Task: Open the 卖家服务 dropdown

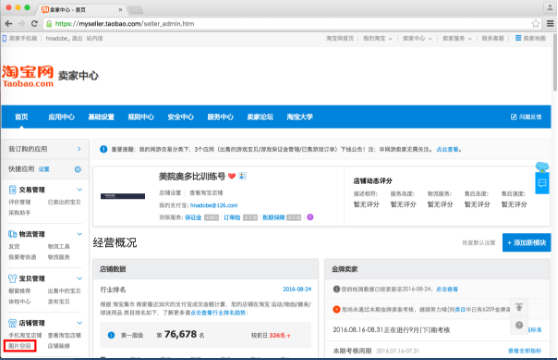Action: pos(457,38)
